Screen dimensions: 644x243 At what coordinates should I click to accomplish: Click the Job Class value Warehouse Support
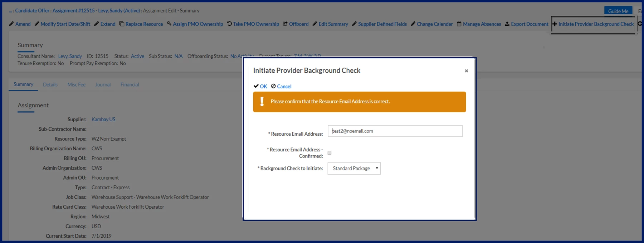click(x=150, y=197)
